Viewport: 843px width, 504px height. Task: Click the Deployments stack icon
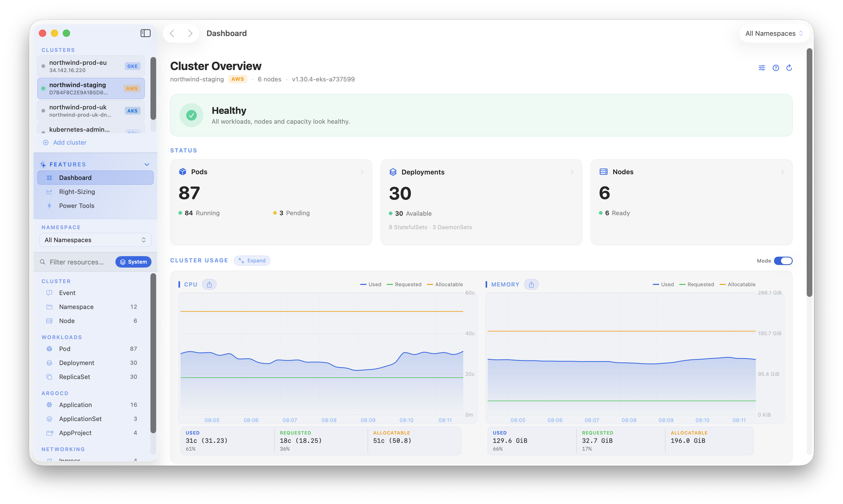tap(393, 172)
